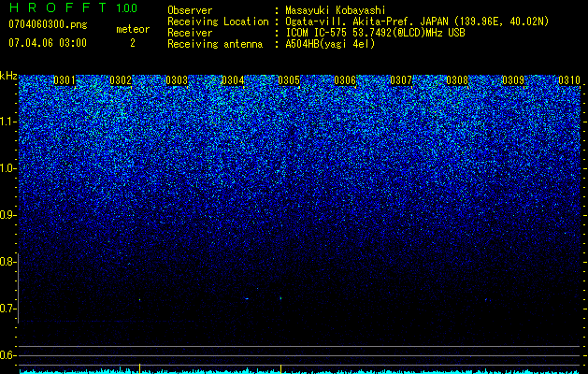Image resolution: width=588 pixels, height=374 pixels.
Task: Click the 'Receiving Location' field label
Action: point(218,22)
